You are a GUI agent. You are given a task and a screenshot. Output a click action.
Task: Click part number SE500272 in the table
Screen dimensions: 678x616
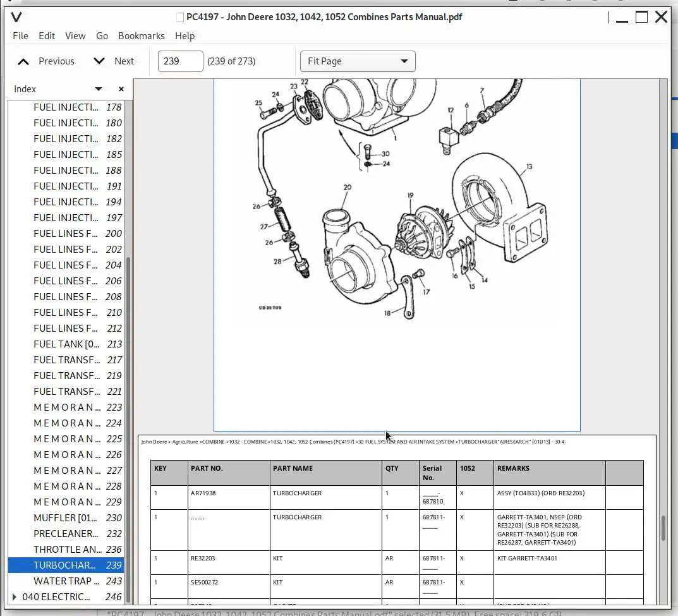click(205, 583)
